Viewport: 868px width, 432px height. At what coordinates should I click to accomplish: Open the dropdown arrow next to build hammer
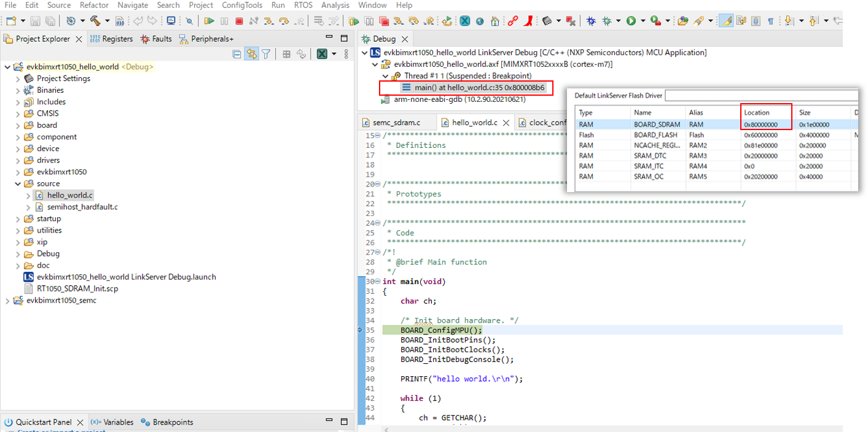pos(106,21)
